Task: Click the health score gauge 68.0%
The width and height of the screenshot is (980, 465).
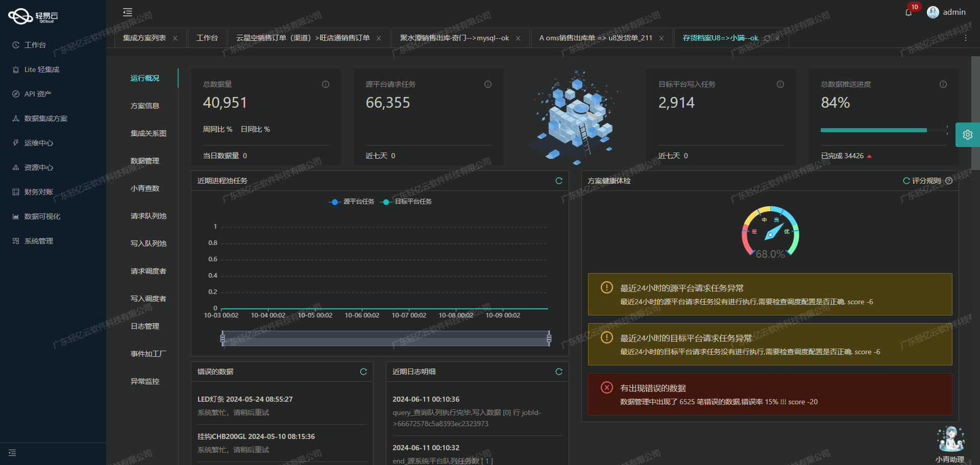Action: point(770,232)
